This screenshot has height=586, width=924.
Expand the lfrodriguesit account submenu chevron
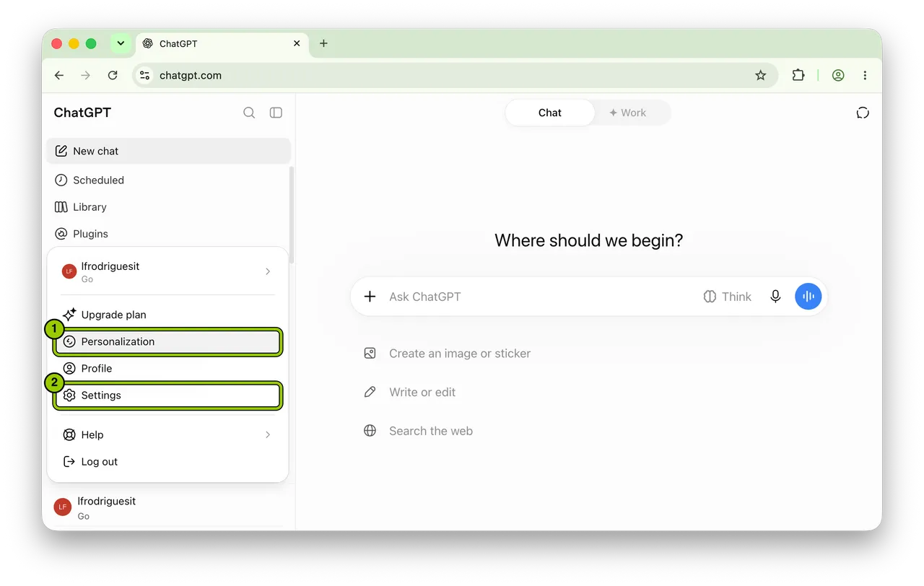(x=268, y=271)
